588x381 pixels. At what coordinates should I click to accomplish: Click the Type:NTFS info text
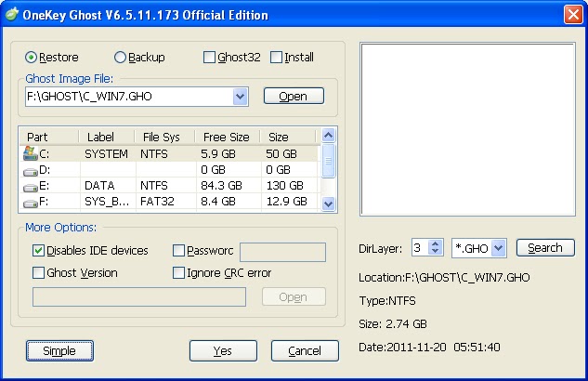tap(387, 301)
